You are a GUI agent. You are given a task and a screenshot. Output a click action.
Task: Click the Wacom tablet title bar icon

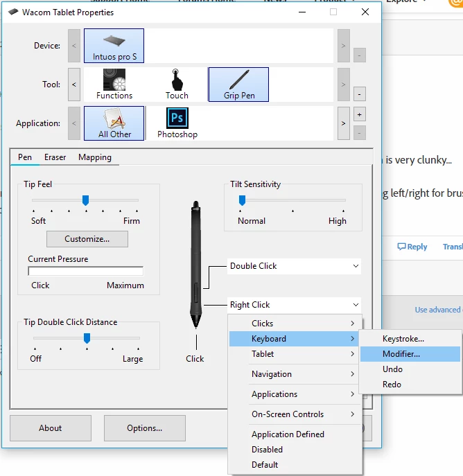[13, 12]
